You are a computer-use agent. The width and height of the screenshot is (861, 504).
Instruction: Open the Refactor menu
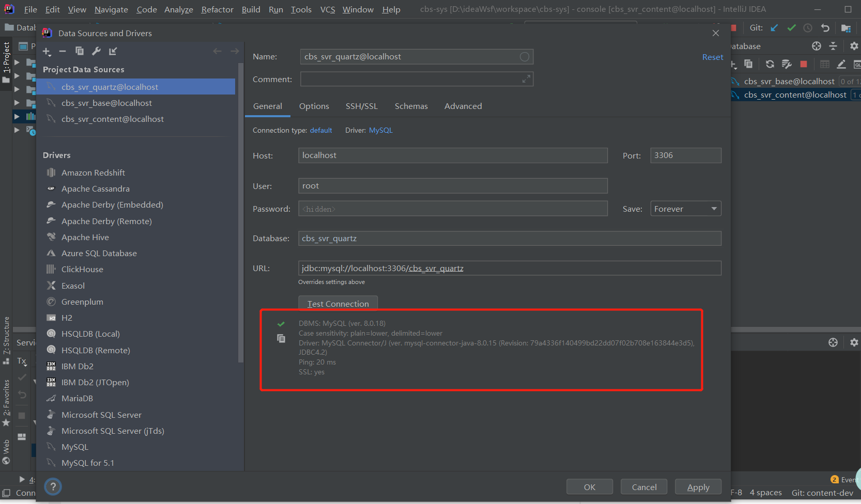[x=217, y=9]
